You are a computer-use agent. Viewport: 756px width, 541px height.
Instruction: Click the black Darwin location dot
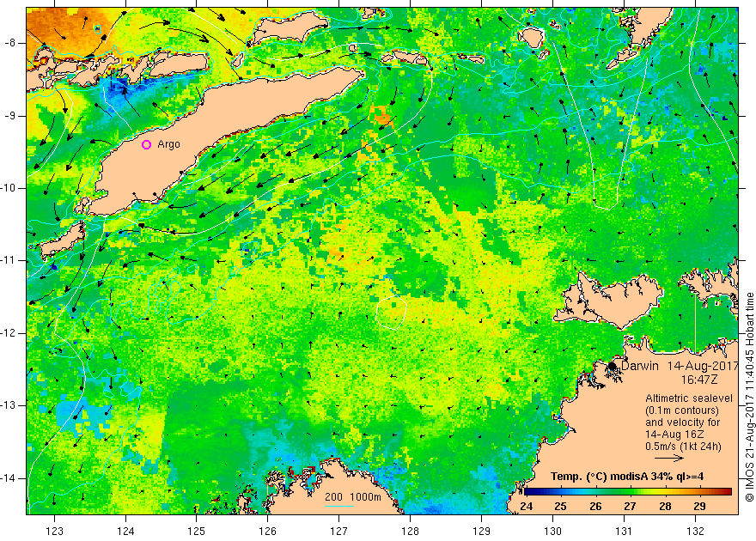click(x=613, y=366)
